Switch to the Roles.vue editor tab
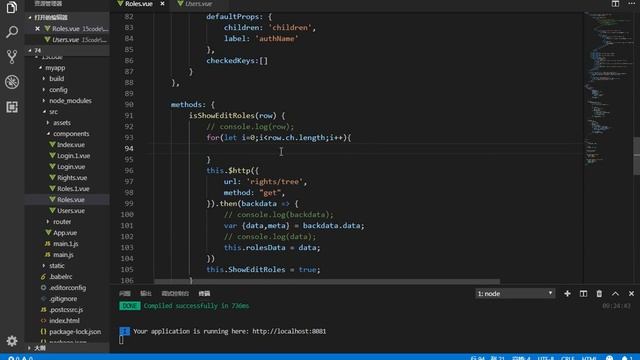This screenshot has height=360, width=640. (139, 4)
